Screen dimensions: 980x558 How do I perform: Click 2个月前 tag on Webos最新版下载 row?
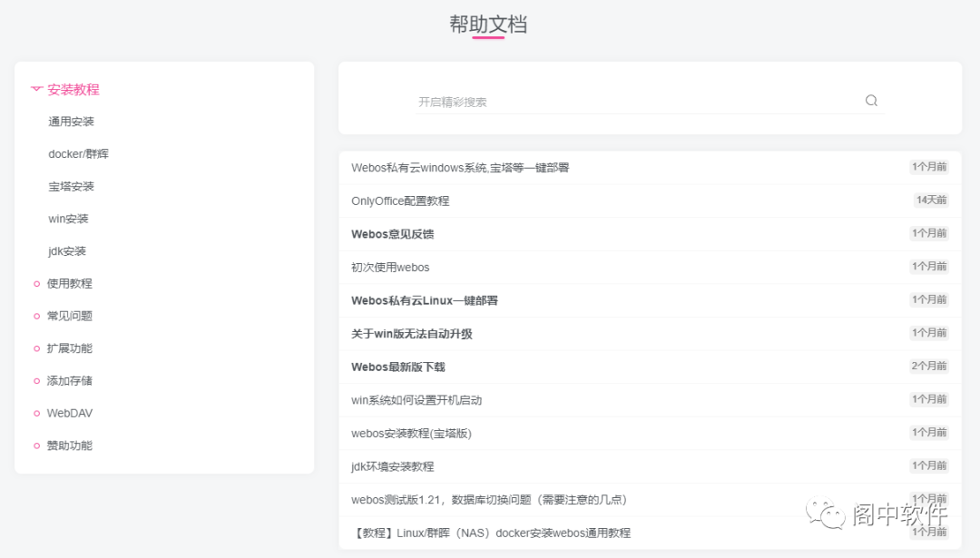(929, 366)
